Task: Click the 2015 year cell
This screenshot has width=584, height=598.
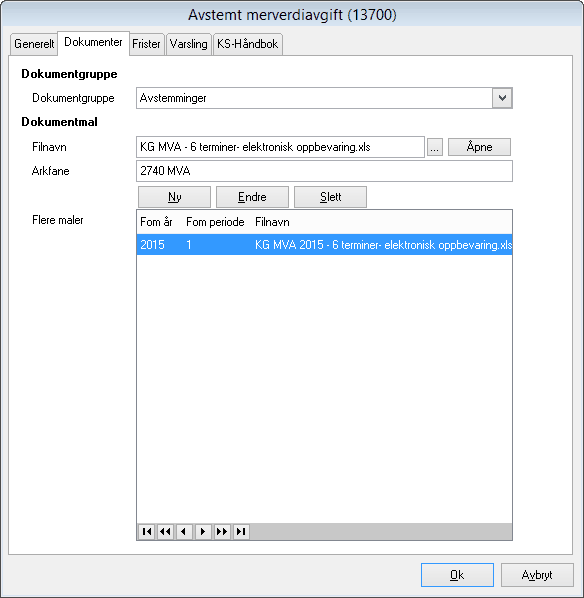Action: [x=153, y=245]
